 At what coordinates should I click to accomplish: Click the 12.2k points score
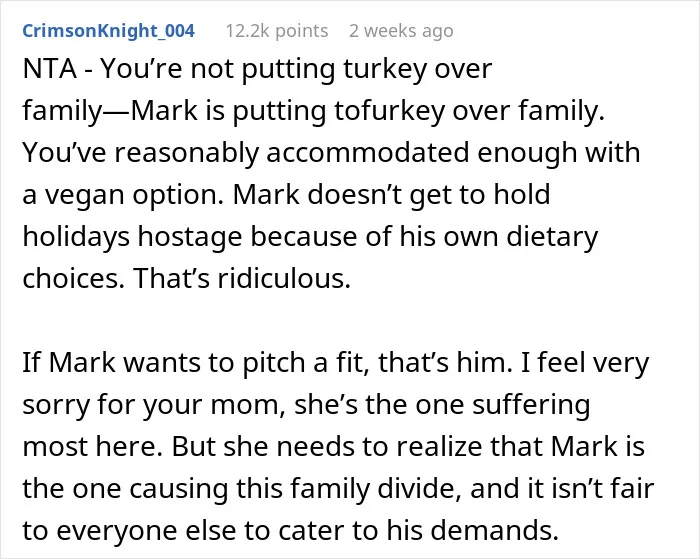pos(277,31)
